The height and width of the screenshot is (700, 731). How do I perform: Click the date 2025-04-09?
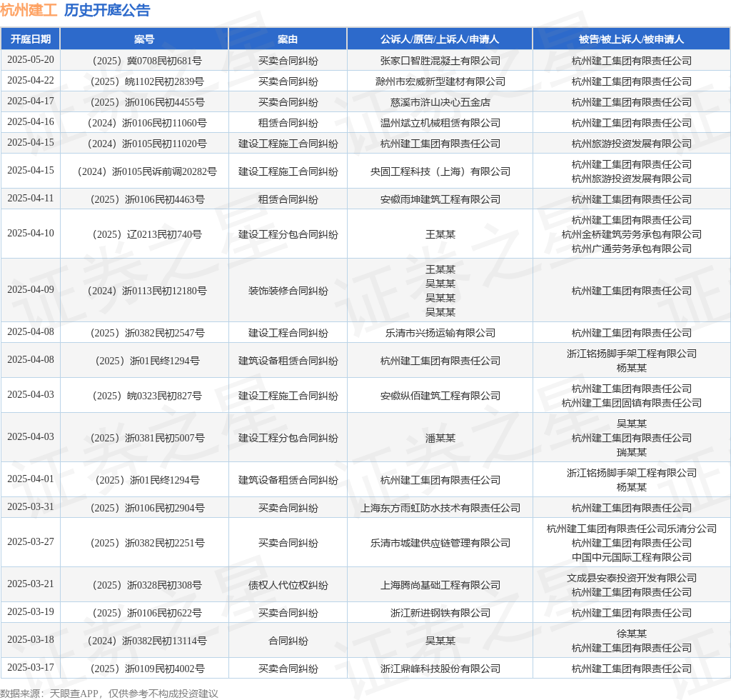pyautogui.click(x=31, y=289)
